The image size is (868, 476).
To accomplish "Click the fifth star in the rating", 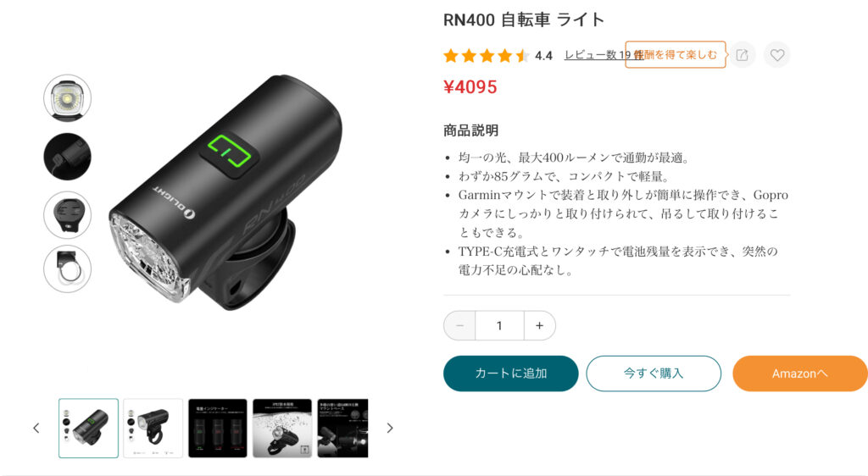I will [522, 55].
